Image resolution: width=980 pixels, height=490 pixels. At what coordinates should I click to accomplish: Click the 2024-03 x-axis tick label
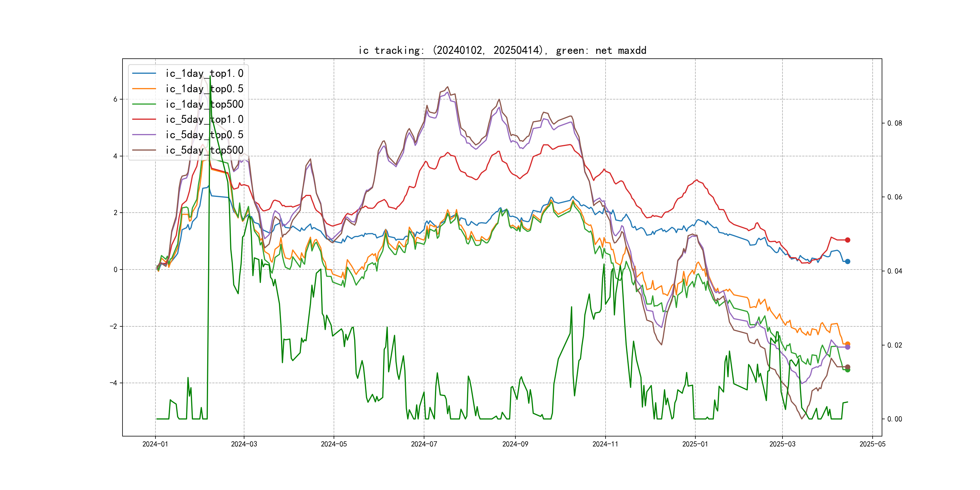pyautogui.click(x=244, y=444)
